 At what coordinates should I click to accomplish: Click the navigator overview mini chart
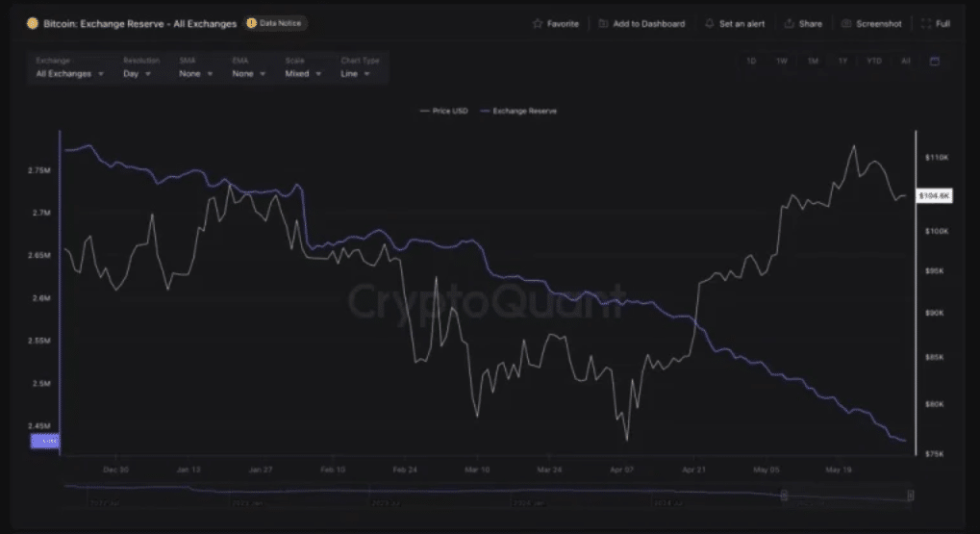488,494
